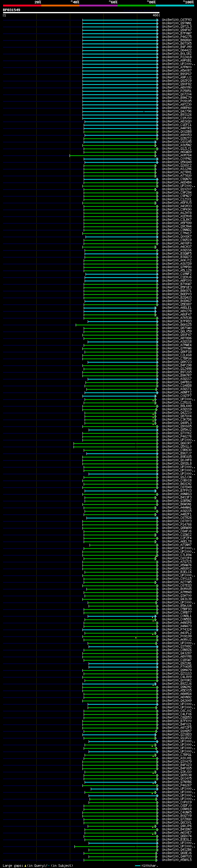Screen dimensions: 197x868
Task: Click the UniRef100_A9RP60 label
Action: 176,108
